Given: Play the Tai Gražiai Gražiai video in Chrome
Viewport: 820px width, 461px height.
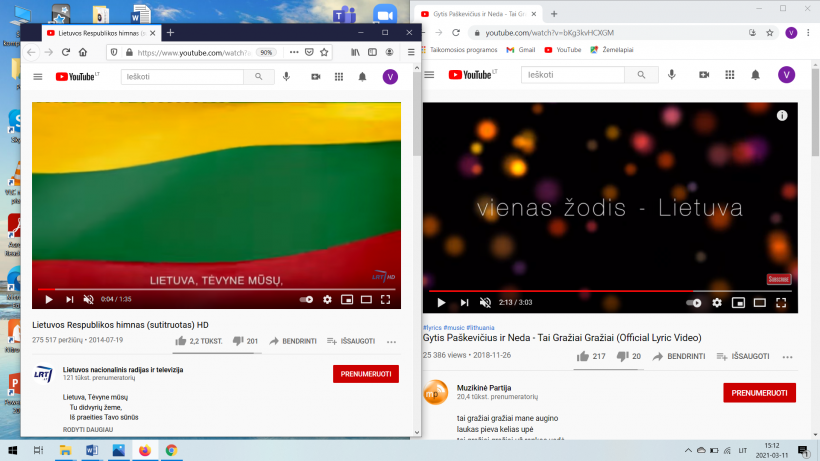Looking at the screenshot, I should [x=441, y=303].
